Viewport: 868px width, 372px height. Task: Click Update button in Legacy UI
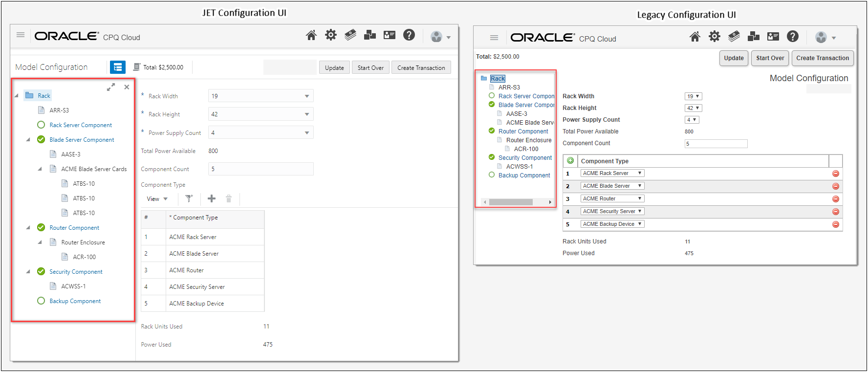coord(734,58)
